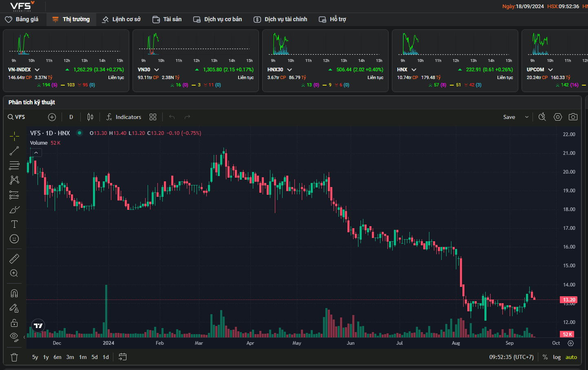Open chart settings gear in the toolbar
The width and height of the screenshot is (588, 370).
pyautogui.click(x=558, y=117)
